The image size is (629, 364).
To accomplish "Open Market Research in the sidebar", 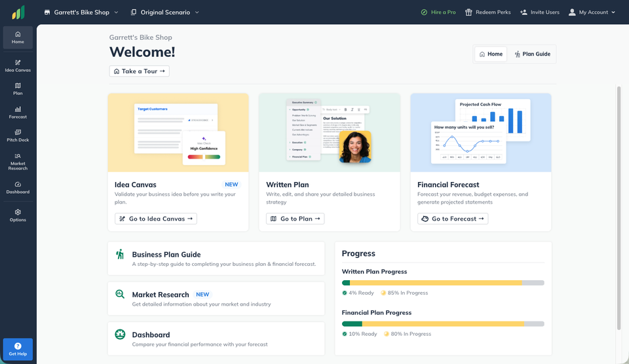I will [18, 162].
